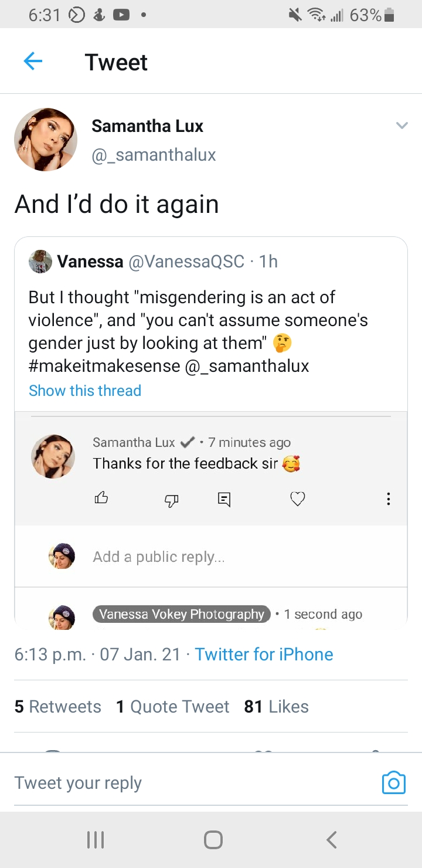The width and height of the screenshot is (422, 868).
Task: Tap the camera icon in reply bar
Action: (393, 783)
